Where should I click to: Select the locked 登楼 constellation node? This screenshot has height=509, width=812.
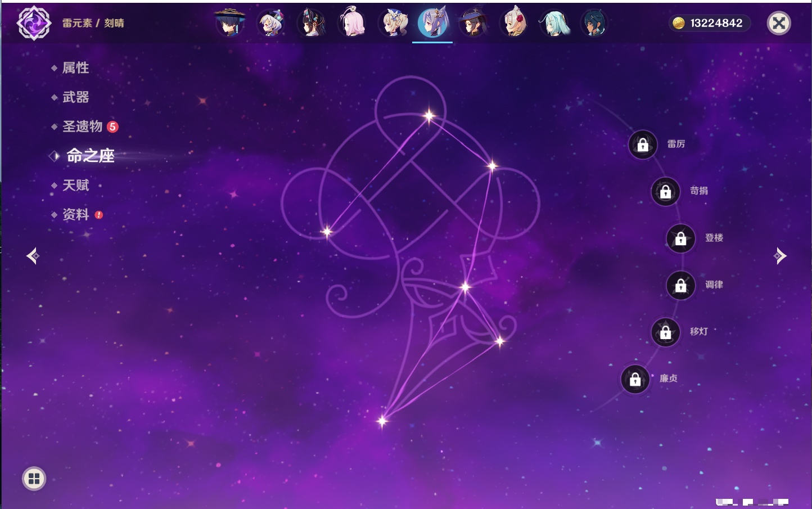click(x=681, y=238)
